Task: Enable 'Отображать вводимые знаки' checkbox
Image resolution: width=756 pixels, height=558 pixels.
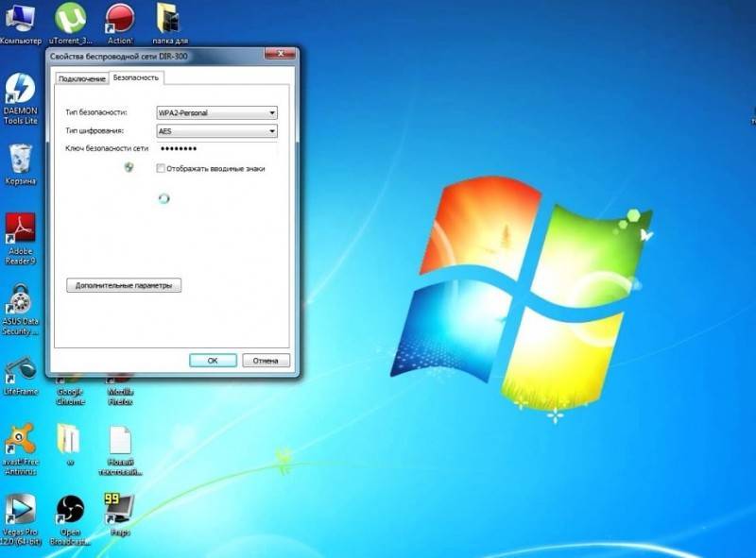Action: point(161,168)
